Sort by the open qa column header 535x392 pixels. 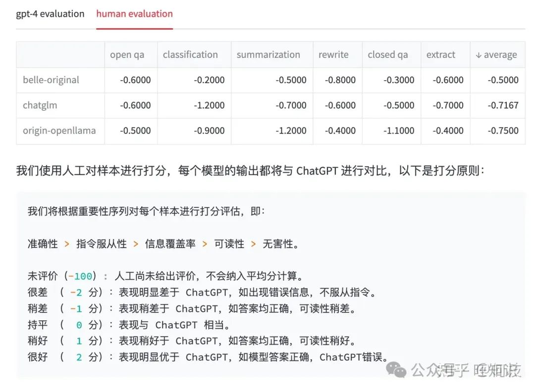(x=127, y=54)
